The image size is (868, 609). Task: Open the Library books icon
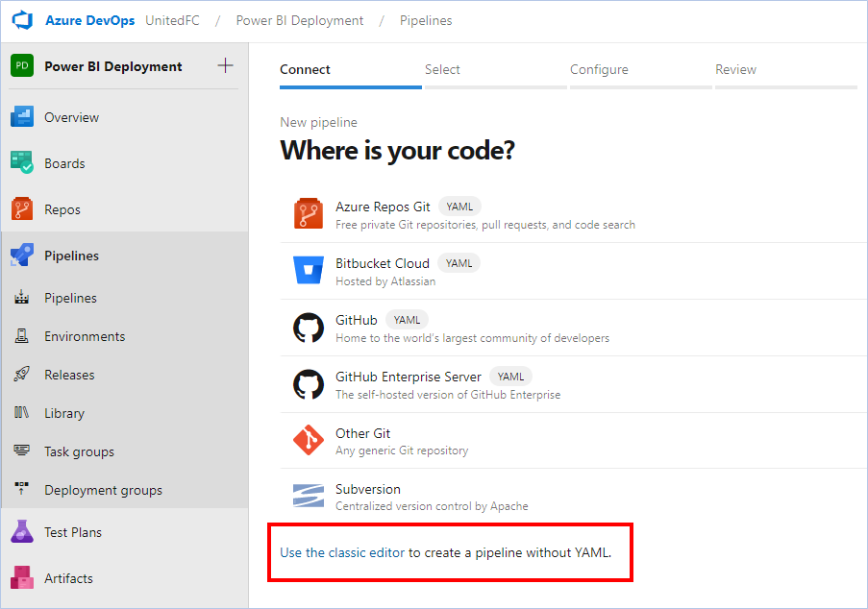21,413
